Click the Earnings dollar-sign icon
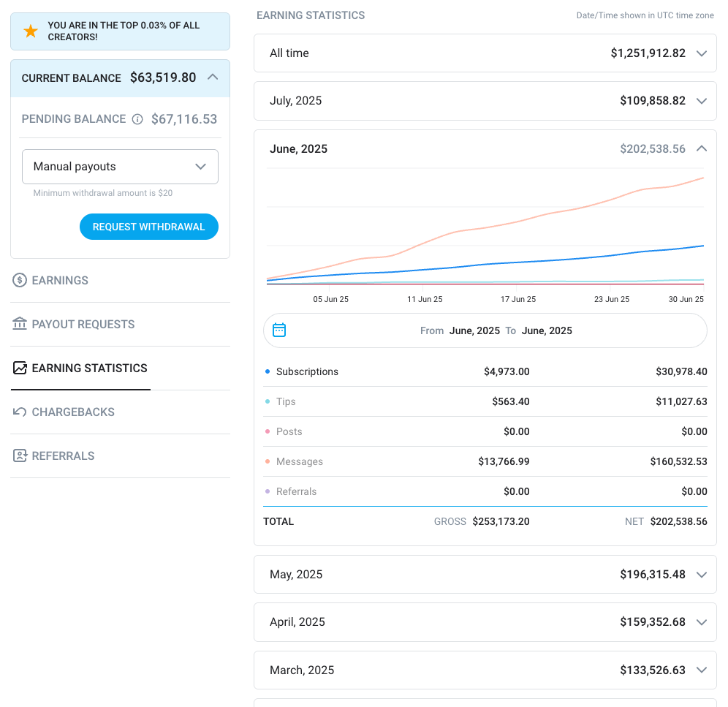 [20, 280]
